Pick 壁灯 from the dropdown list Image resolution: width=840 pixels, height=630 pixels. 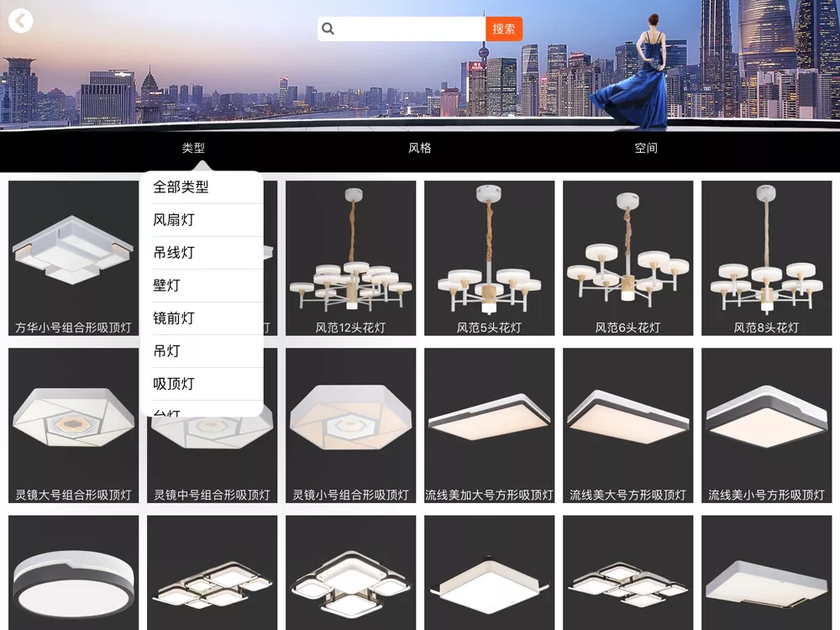[166, 286]
